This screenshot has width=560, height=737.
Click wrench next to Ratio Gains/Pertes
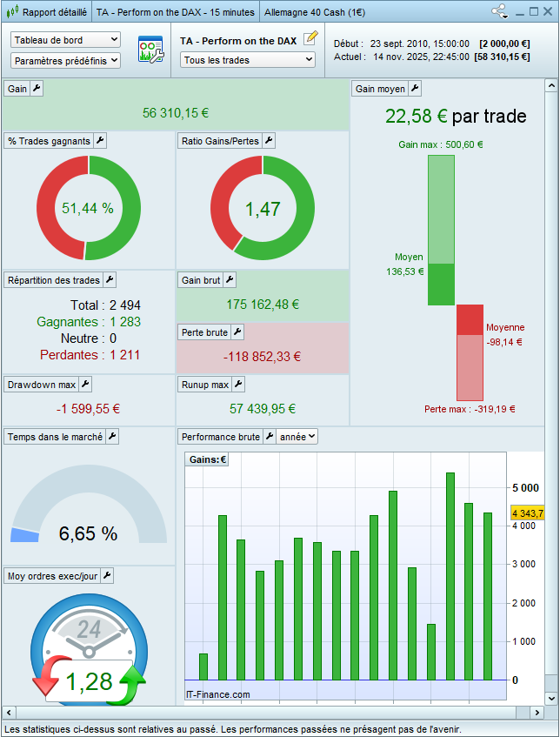[x=269, y=141]
